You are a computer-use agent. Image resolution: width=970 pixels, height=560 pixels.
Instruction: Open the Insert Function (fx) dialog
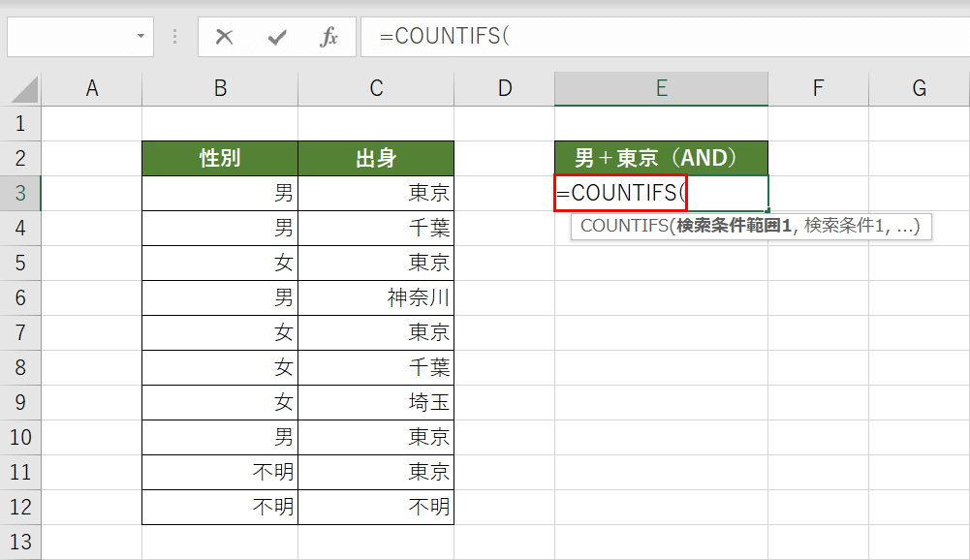pos(329,37)
